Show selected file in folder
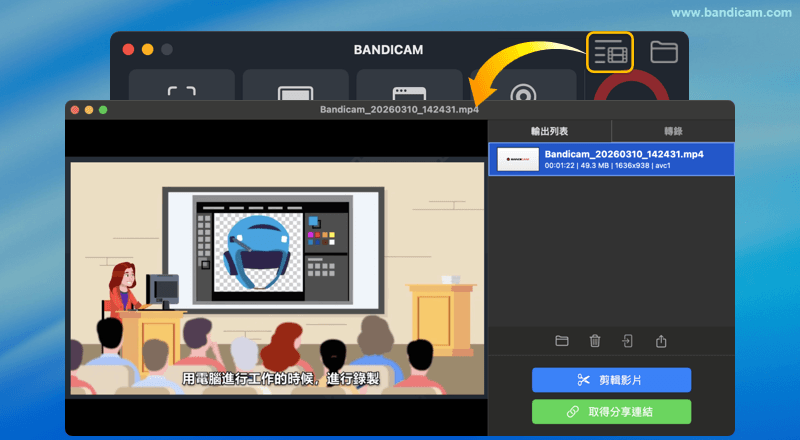Image resolution: width=800 pixels, height=440 pixels. [x=562, y=341]
